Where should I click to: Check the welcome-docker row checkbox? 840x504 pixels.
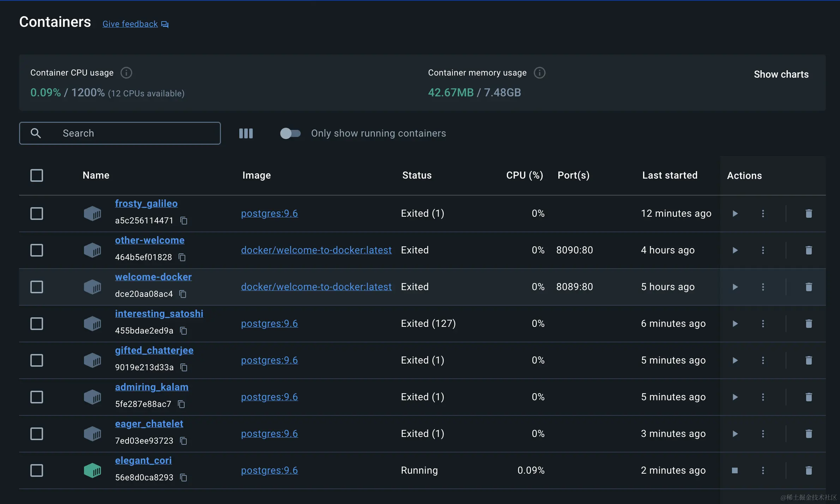(x=37, y=287)
